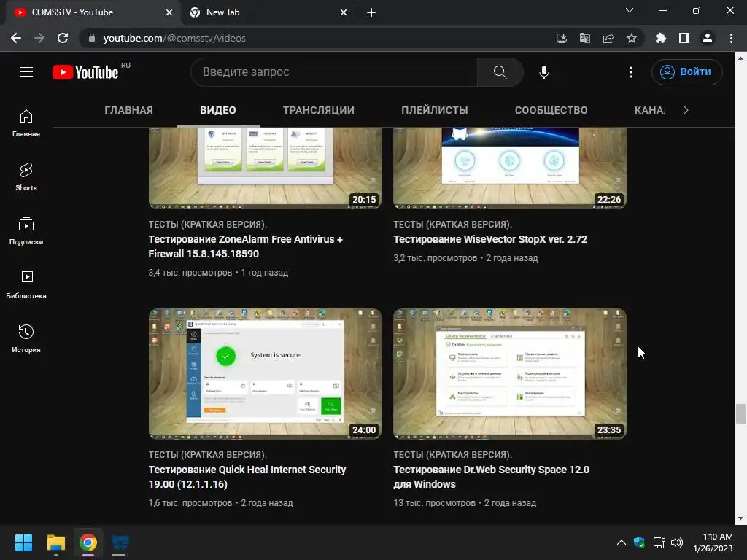The image size is (747, 560).
Task: Open История in the sidebar
Action: point(26,338)
